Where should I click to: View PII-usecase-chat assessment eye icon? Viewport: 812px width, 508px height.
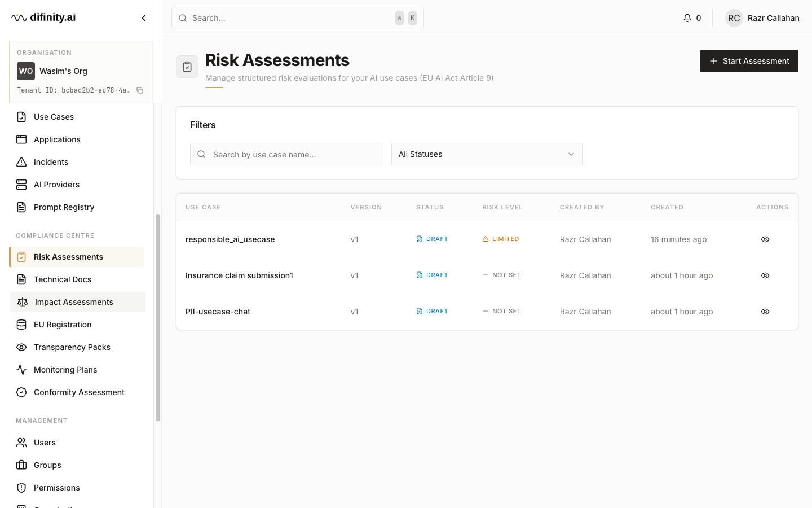[765, 312]
